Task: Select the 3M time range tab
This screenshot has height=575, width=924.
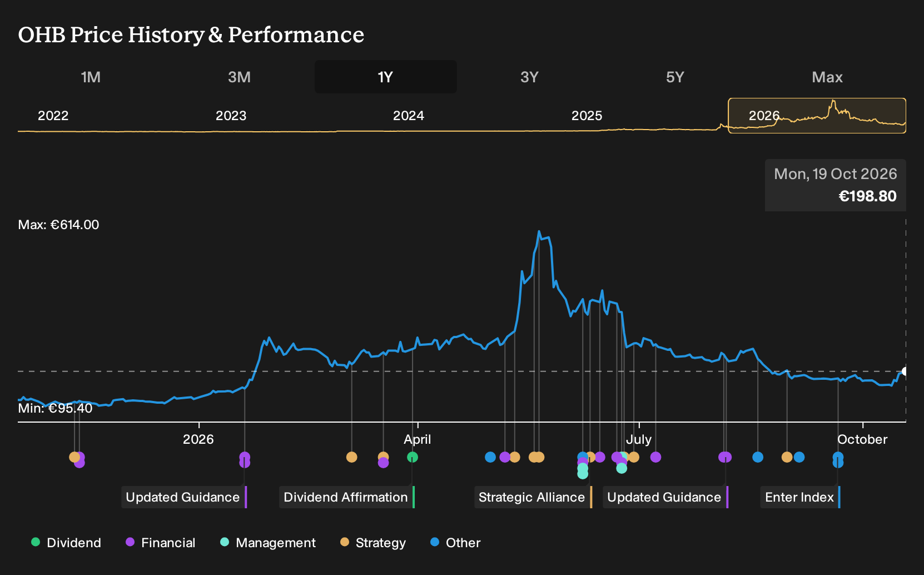Action: pyautogui.click(x=239, y=77)
